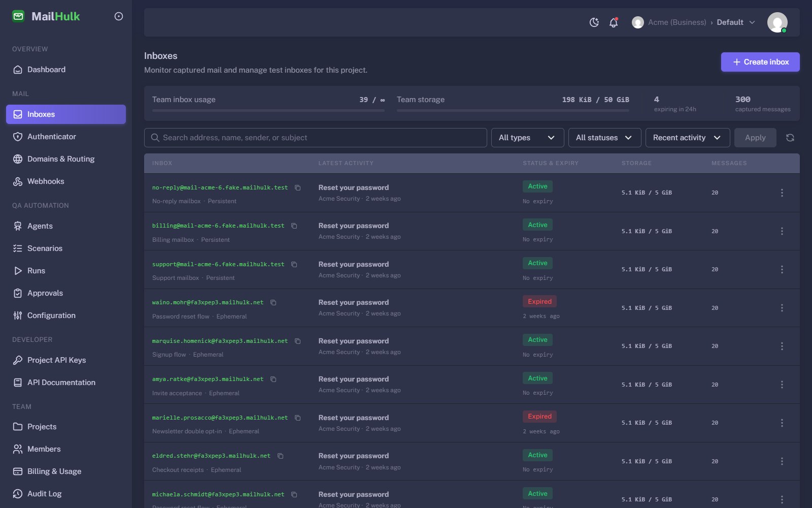
Task: Go to Scenarios
Action: 66,248
